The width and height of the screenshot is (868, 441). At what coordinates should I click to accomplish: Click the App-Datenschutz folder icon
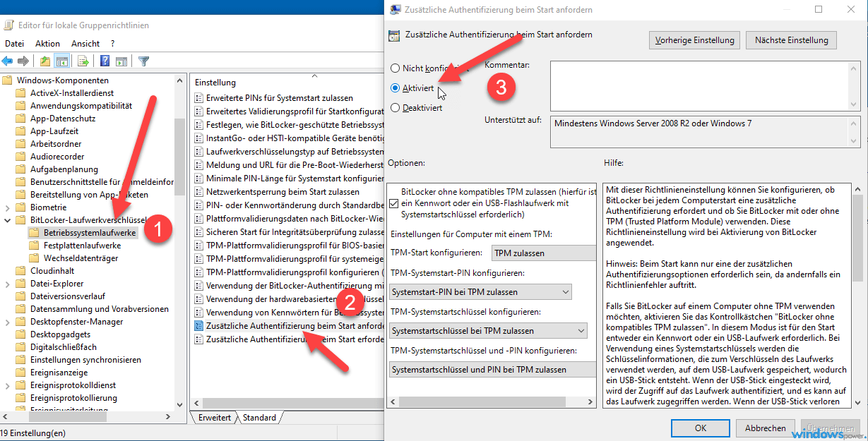pyautogui.click(x=21, y=119)
